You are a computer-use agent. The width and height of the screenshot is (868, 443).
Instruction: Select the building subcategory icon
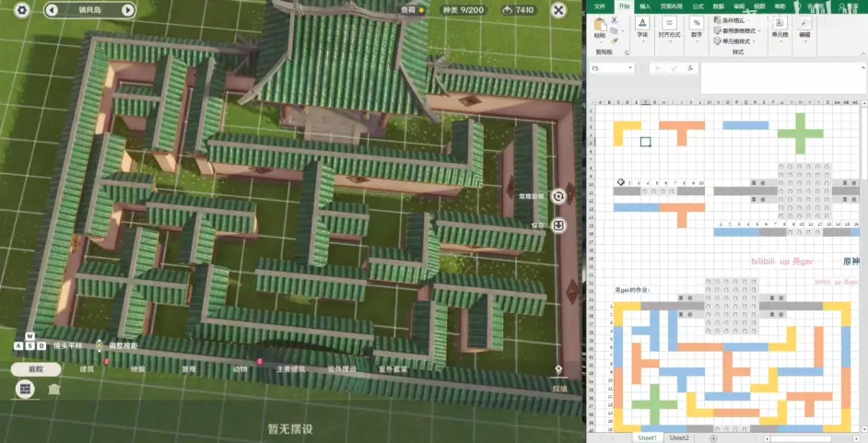pyautogui.click(x=53, y=390)
